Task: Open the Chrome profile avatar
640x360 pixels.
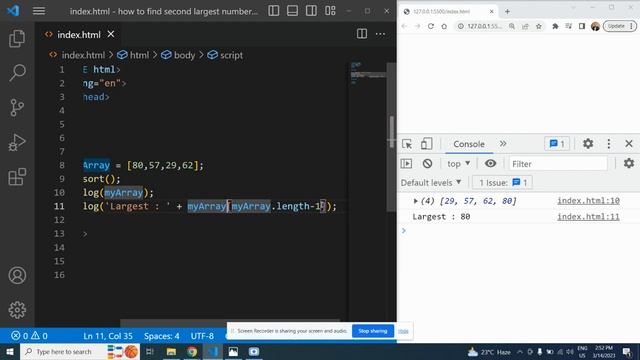Action: 595,26
